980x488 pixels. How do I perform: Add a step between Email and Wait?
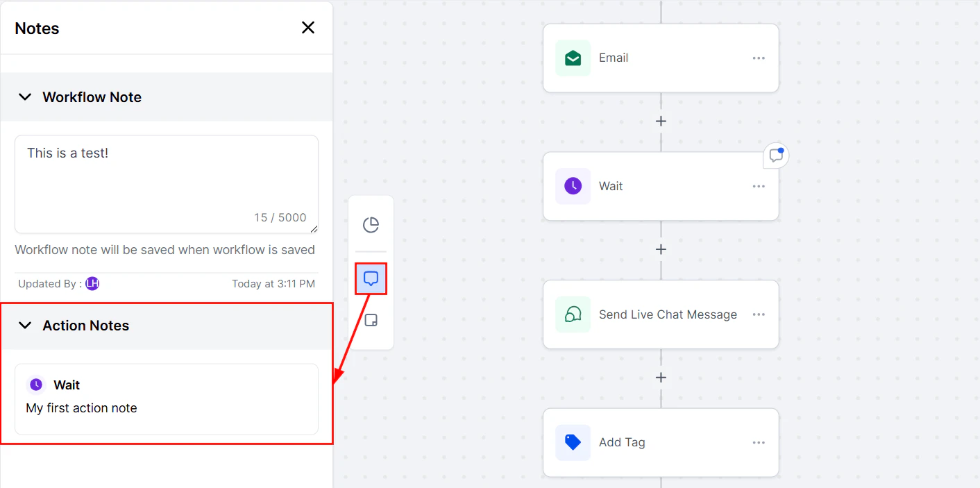pyautogui.click(x=661, y=121)
